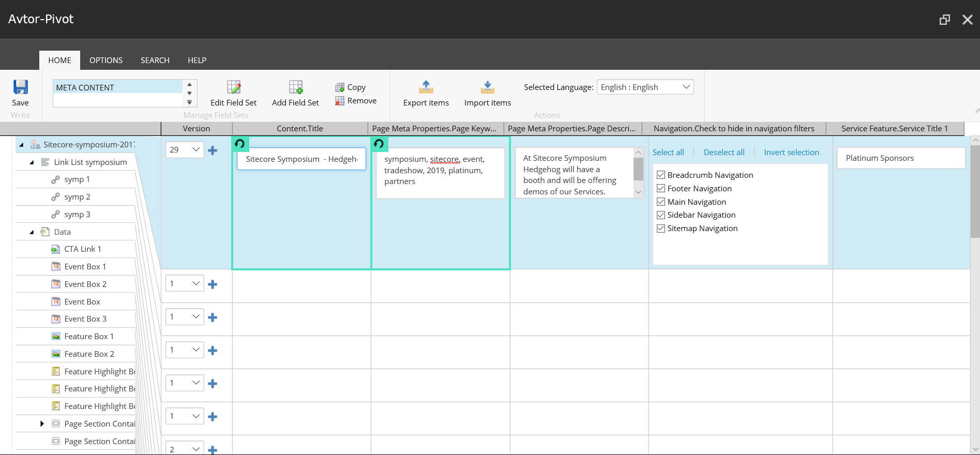This screenshot has width=980, height=455.
Task: Open the SEARCH tab
Action: (155, 60)
